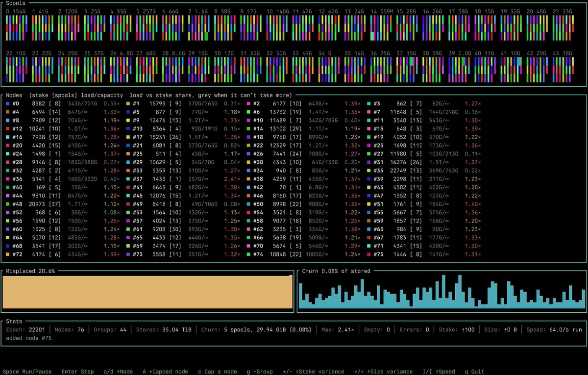Click the >/< ±Size variance control
Viewport: 588px width, 375px height.
coord(384,372)
